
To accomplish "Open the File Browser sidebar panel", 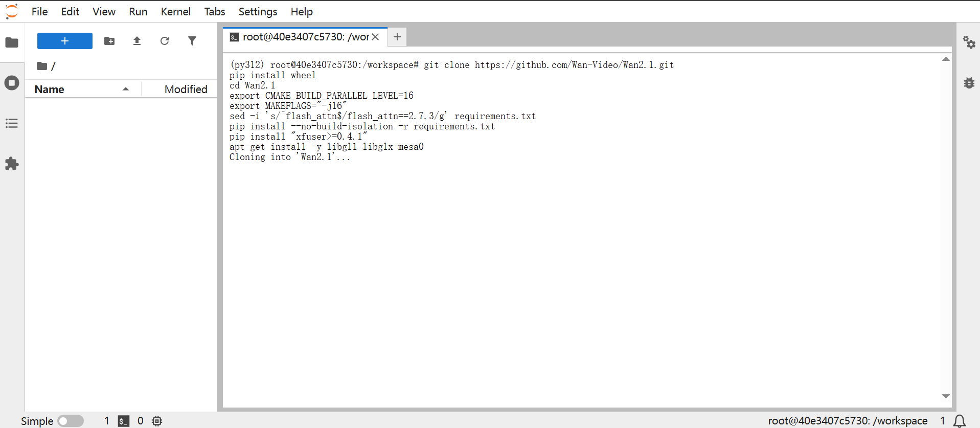I will click(12, 42).
